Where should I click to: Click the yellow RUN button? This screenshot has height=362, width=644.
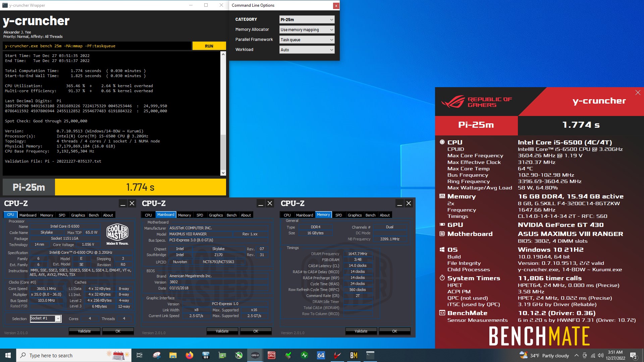pos(209,46)
